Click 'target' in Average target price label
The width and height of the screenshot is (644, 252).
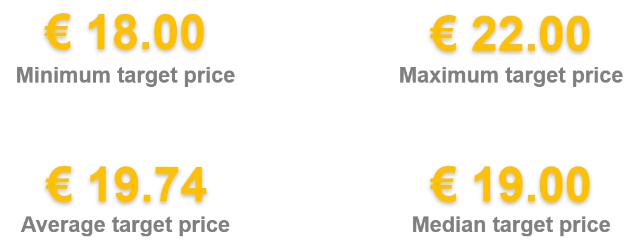pyautogui.click(x=142, y=226)
